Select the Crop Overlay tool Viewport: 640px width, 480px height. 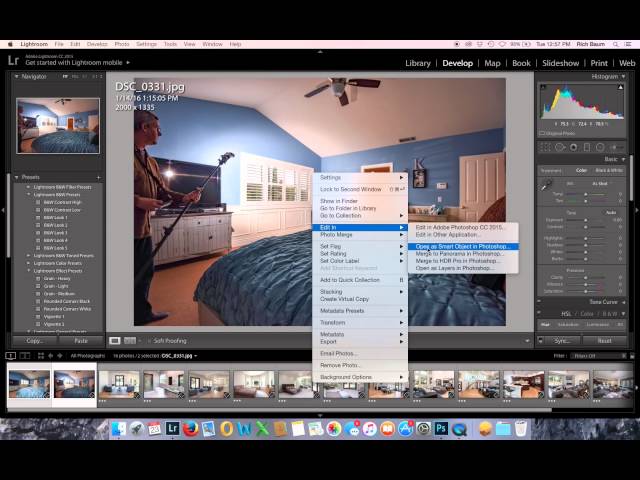pyautogui.click(x=546, y=147)
